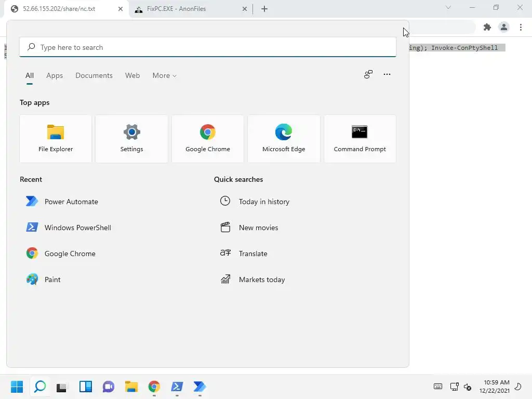Viewport: 532px width, 399px height.
Task: Open the Chrome profile avatar
Action: (504, 27)
